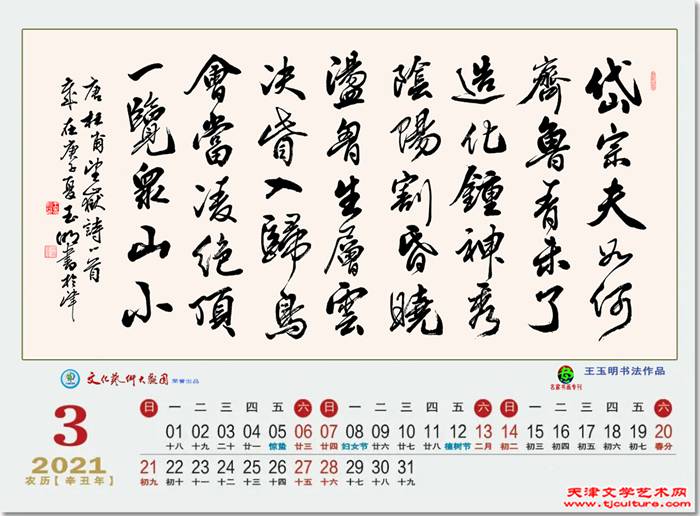
Task: Select red date 20
Action: point(663,432)
